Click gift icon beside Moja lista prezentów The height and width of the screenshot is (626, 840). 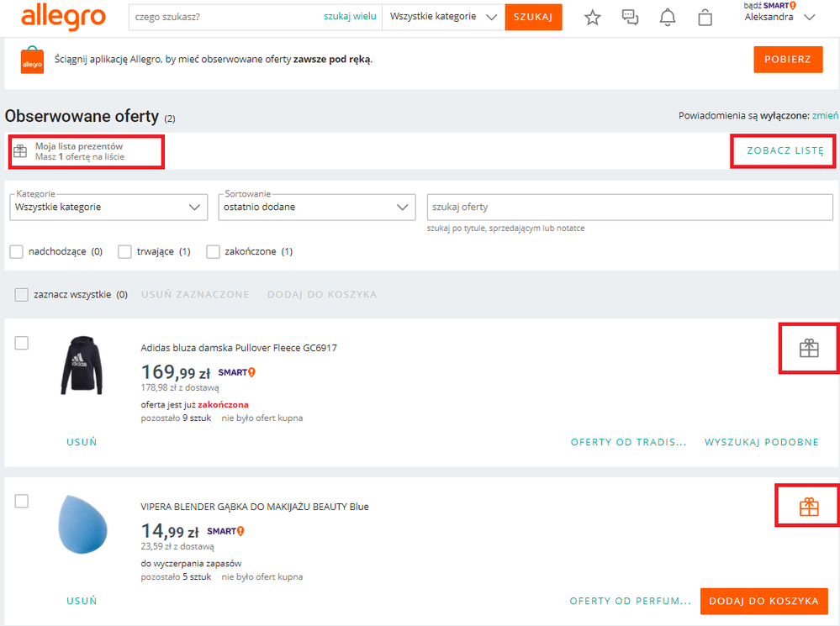tap(20, 151)
